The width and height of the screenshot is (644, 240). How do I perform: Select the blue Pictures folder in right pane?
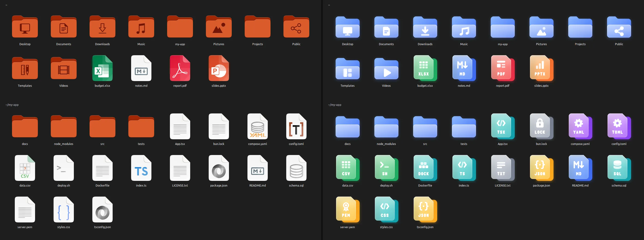(x=541, y=27)
